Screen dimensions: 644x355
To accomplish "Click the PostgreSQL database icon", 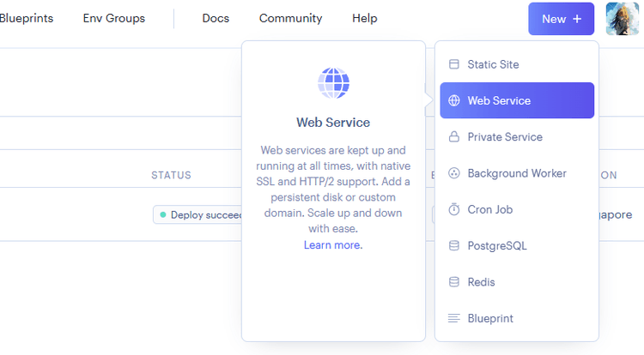I will click(454, 246).
